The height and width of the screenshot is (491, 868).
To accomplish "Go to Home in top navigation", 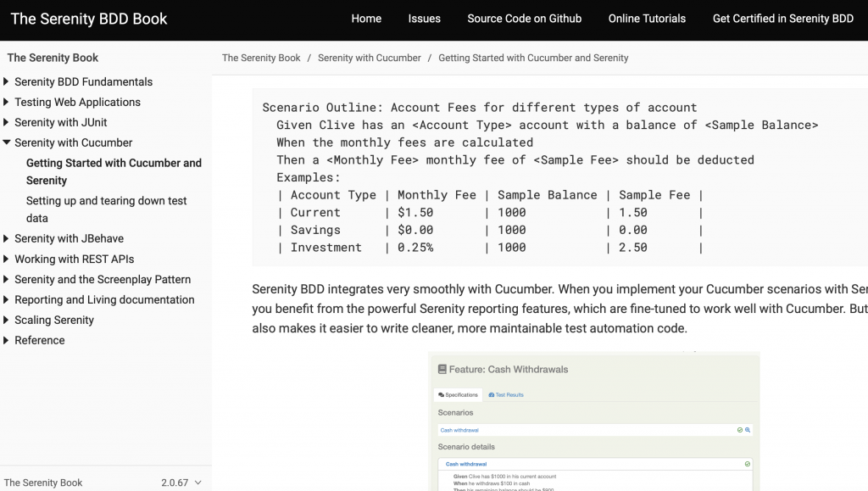I will click(366, 19).
